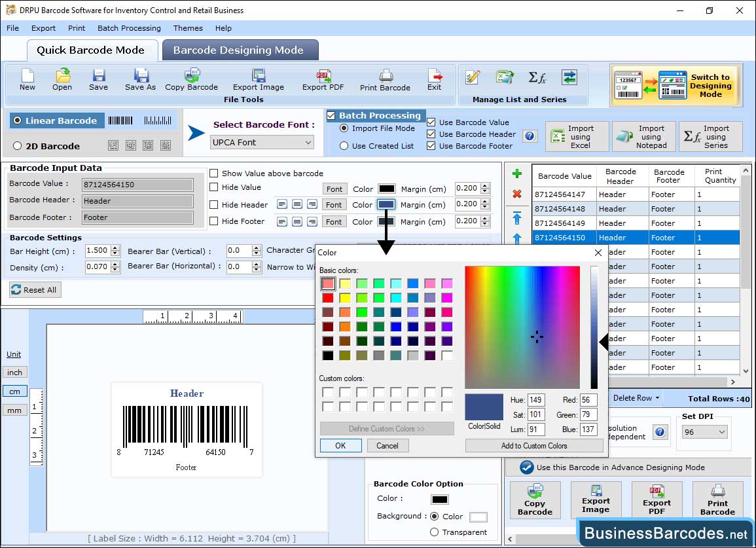The height and width of the screenshot is (548, 756).
Task: Select the Use Created List option
Action: coord(344,146)
